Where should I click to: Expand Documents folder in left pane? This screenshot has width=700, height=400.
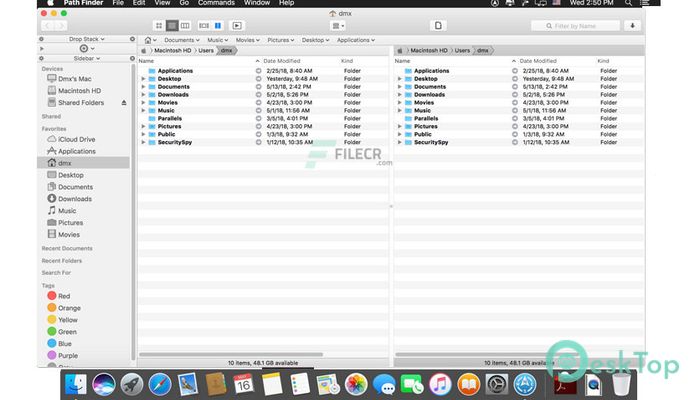pos(143,87)
